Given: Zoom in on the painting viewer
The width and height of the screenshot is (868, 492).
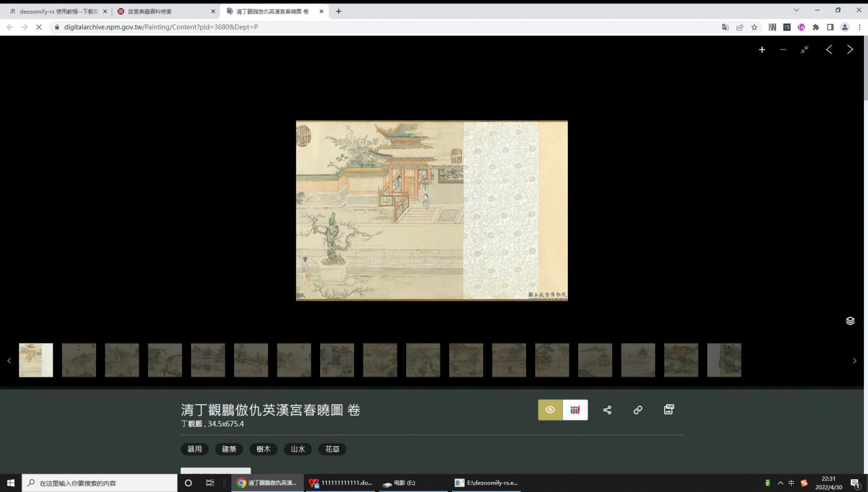Looking at the screenshot, I should (762, 50).
